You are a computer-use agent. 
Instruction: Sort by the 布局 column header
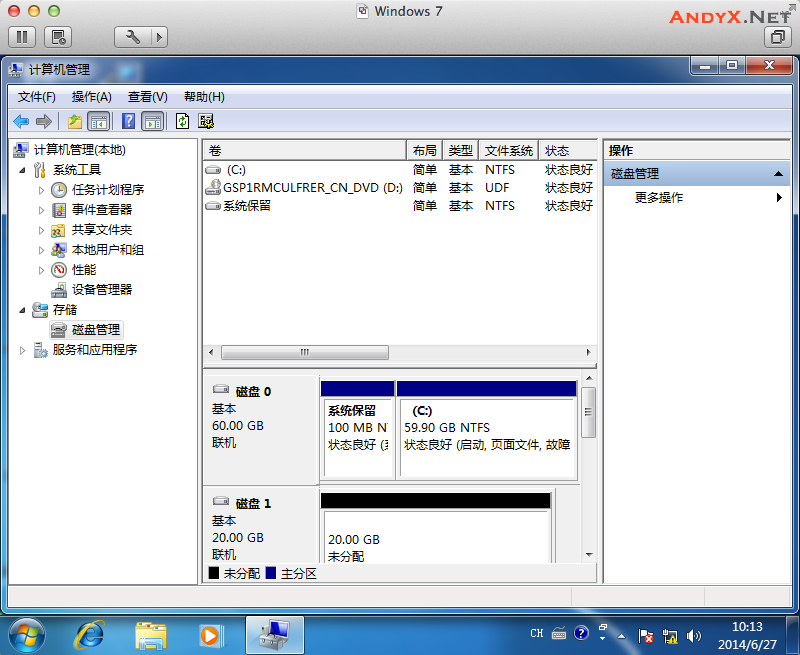pos(424,150)
